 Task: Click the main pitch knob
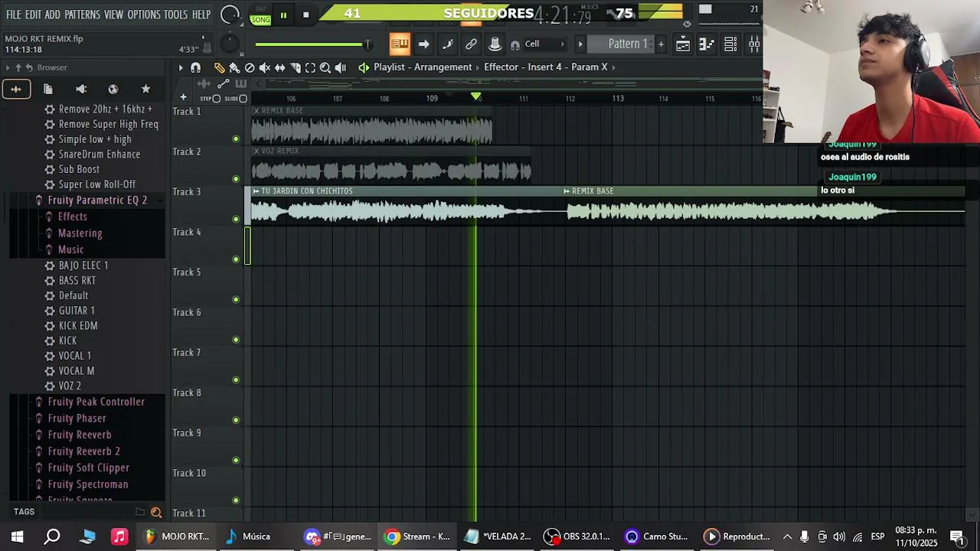pyautogui.click(x=229, y=44)
